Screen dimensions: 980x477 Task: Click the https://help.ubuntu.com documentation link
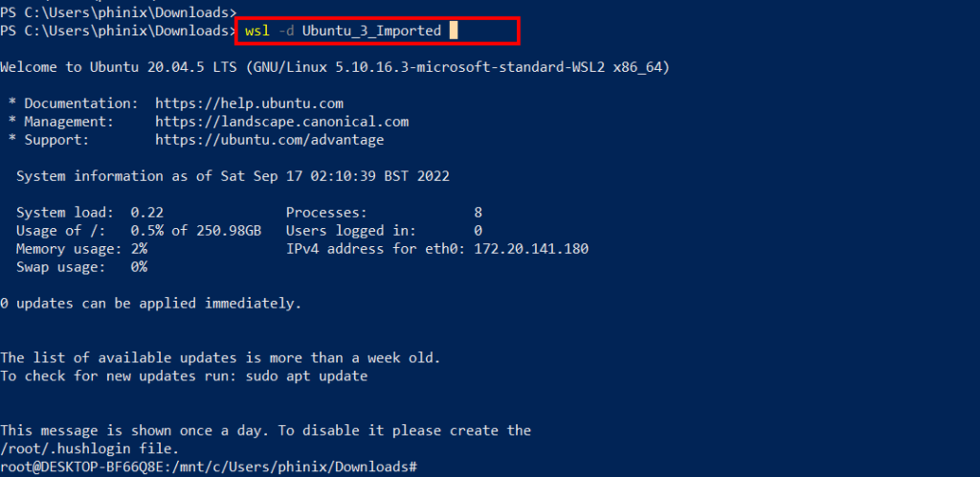coord(249,103)
